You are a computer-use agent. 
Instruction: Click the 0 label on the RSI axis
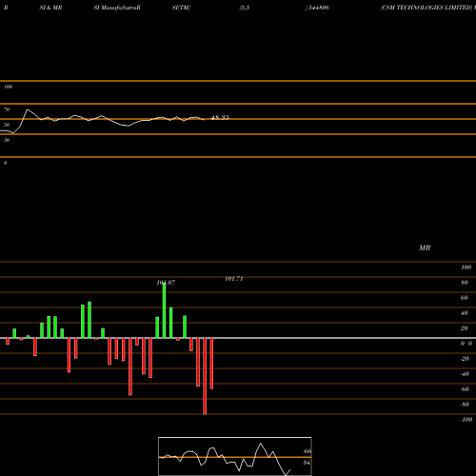tap(5, 163)
